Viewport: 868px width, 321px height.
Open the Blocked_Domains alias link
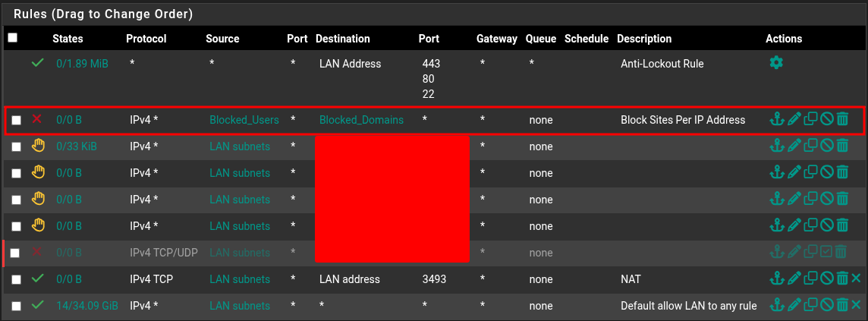click(x=361, y=120)
